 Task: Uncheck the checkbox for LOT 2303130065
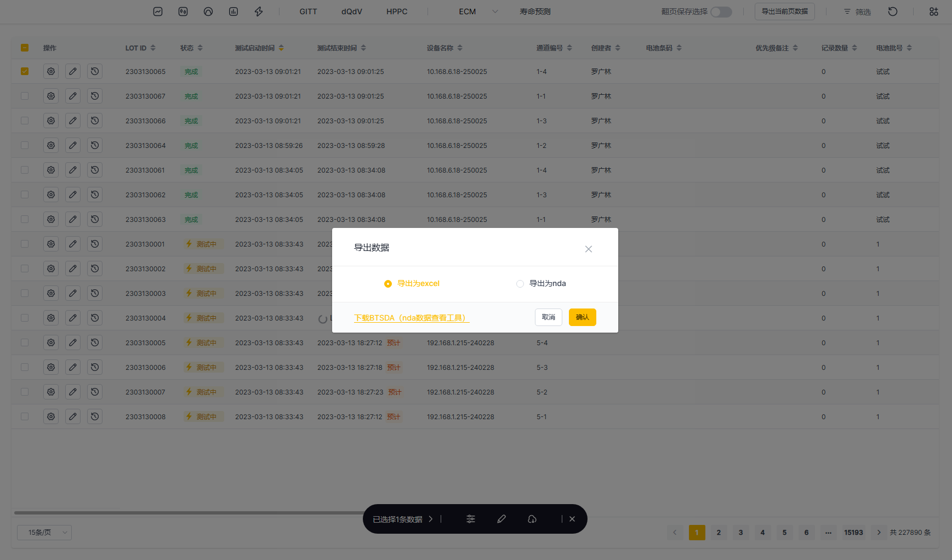pos(25,71)
